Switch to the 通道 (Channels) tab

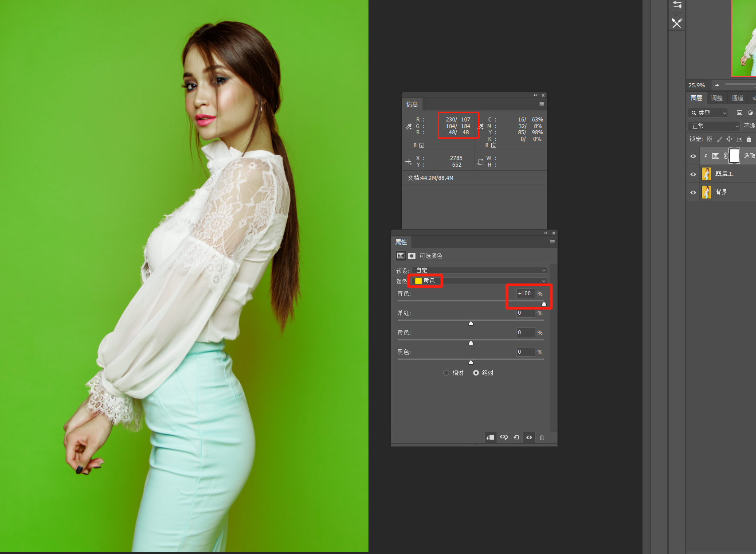pos(737,98)
